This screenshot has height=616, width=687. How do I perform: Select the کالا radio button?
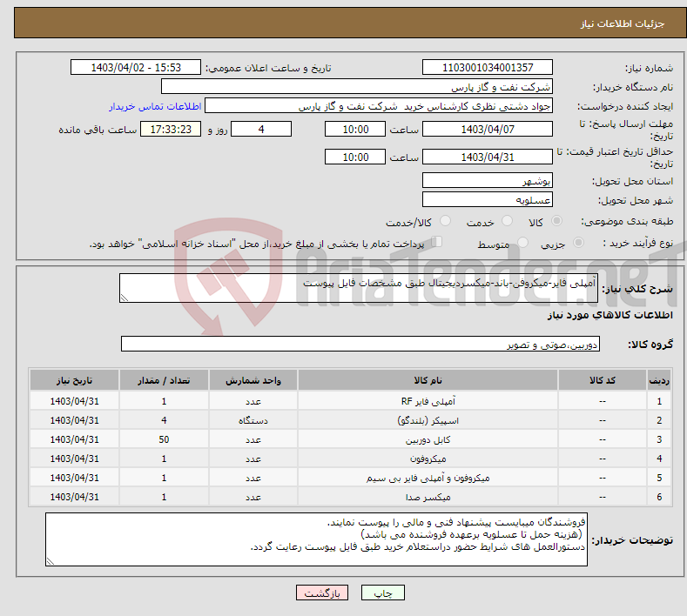556,221
